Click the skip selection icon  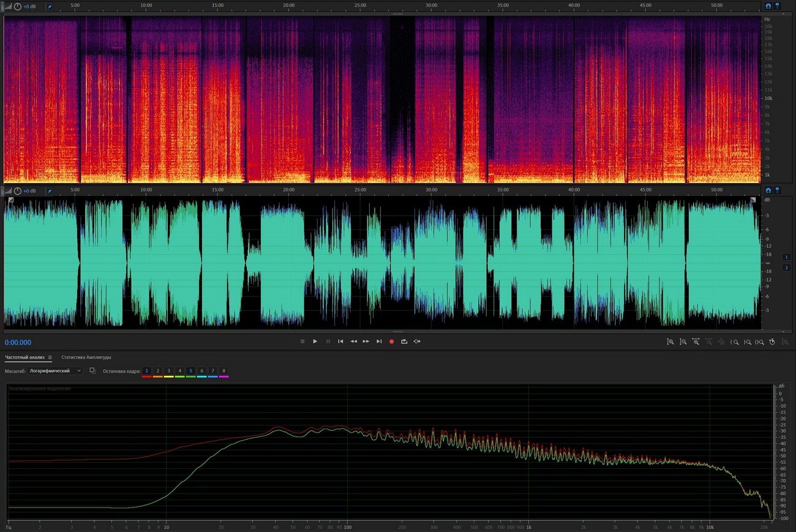pyautogui.click(x=417, y=341)
